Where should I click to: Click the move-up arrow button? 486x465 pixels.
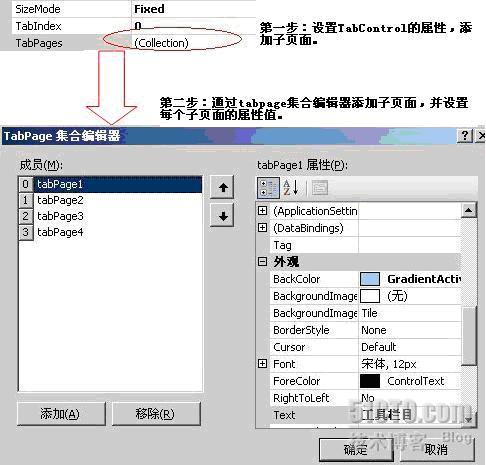tap(223, 187)
